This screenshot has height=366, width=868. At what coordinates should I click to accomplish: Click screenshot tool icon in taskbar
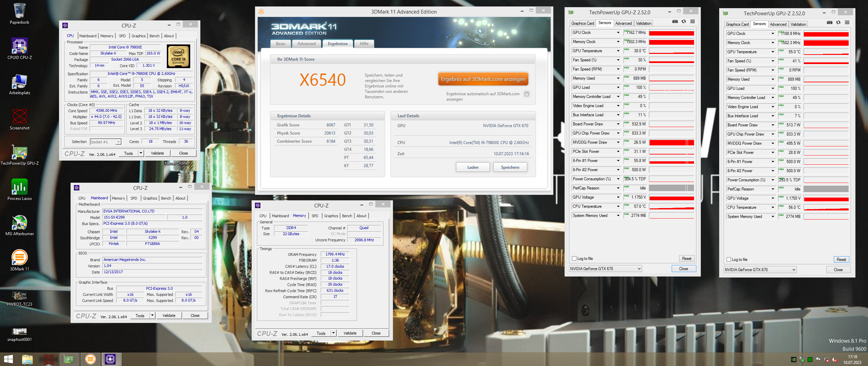coord(48,359)
